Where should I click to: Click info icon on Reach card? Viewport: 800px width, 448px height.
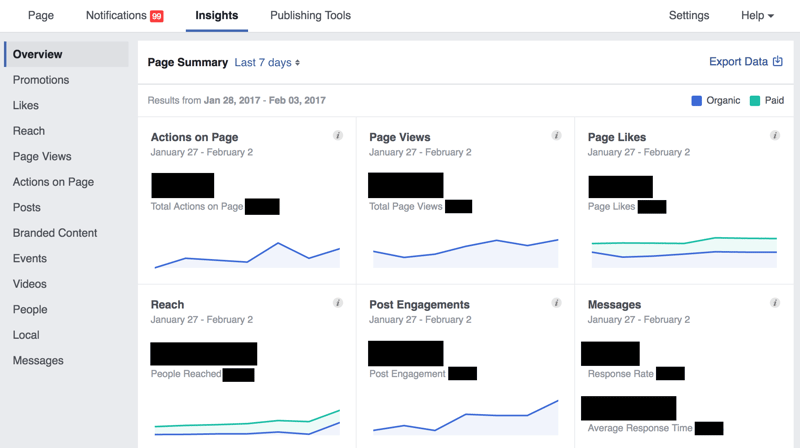coord(338,303)
